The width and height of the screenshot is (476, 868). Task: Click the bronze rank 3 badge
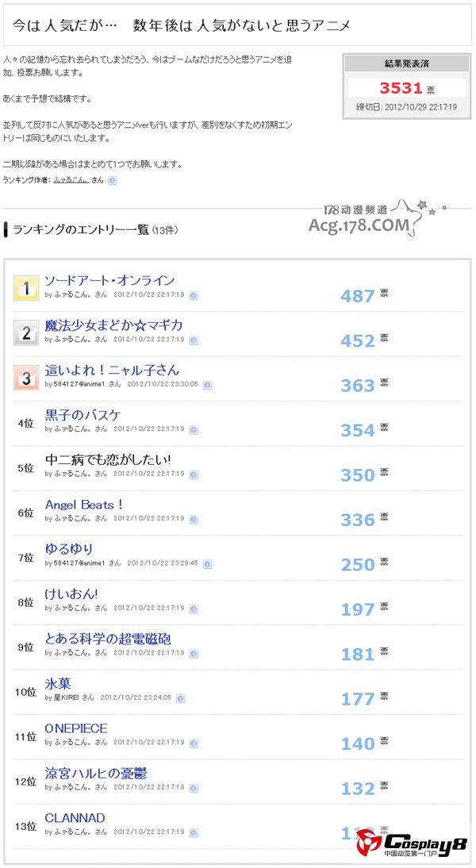[26, 378]
